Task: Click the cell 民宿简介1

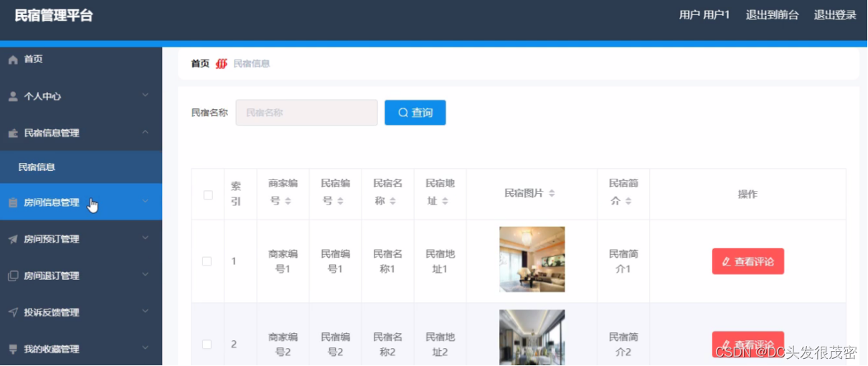Action: pos(623,261)
